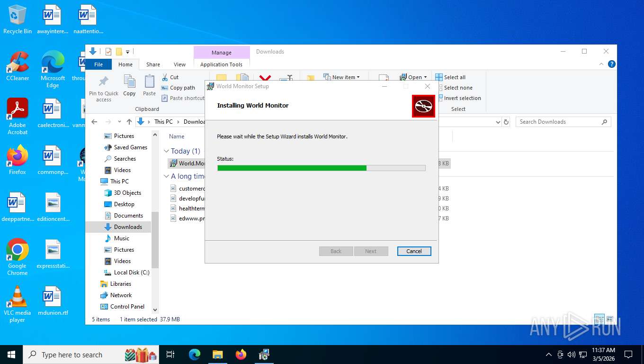The image size is (644, 364).
Task: Click the mdunion.rtf desktop file
Action: (x=53, y=300)
